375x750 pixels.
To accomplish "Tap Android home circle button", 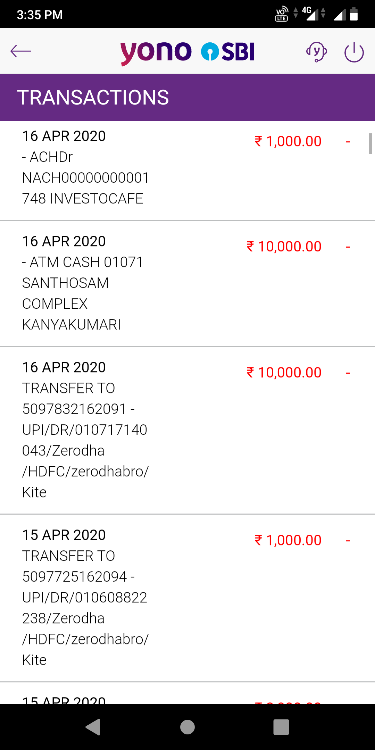I will point(188,727).
